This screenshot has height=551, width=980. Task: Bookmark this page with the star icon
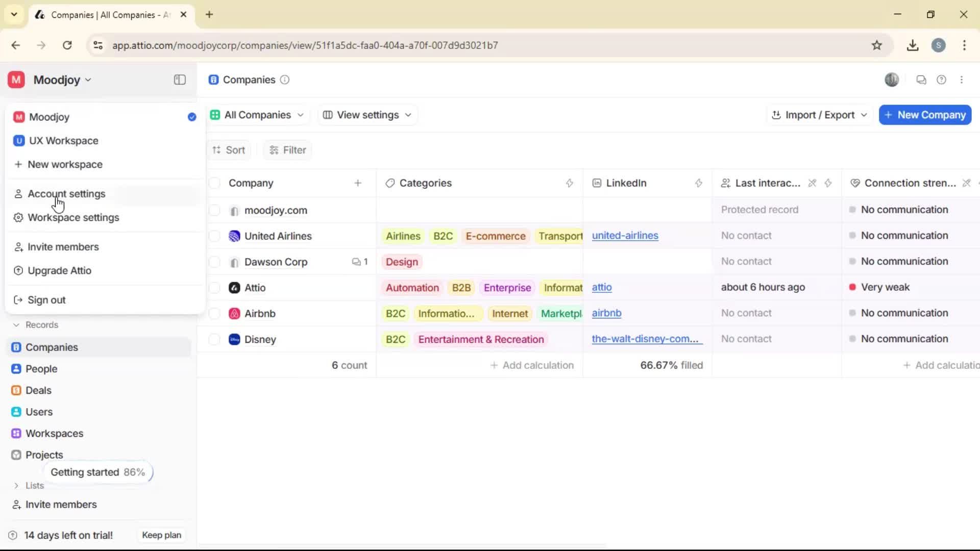tap(877, 45)
